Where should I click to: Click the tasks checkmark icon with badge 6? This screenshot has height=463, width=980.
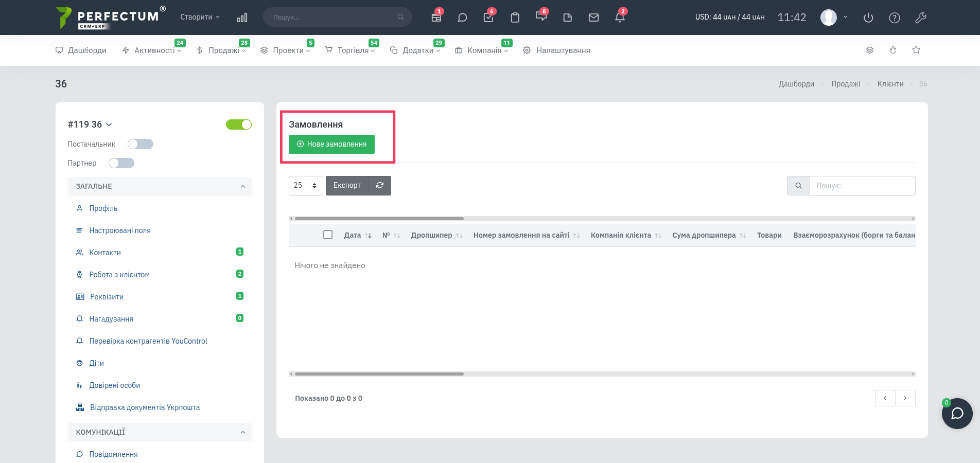[x=488, y=17]
